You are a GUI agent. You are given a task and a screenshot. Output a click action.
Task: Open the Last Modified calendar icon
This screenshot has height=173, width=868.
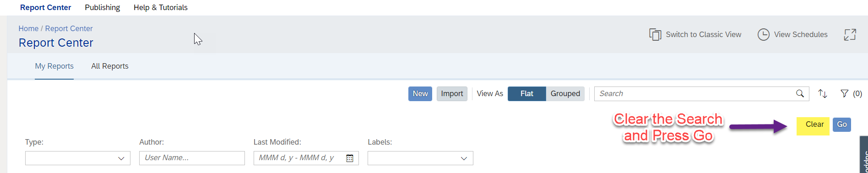350,158
